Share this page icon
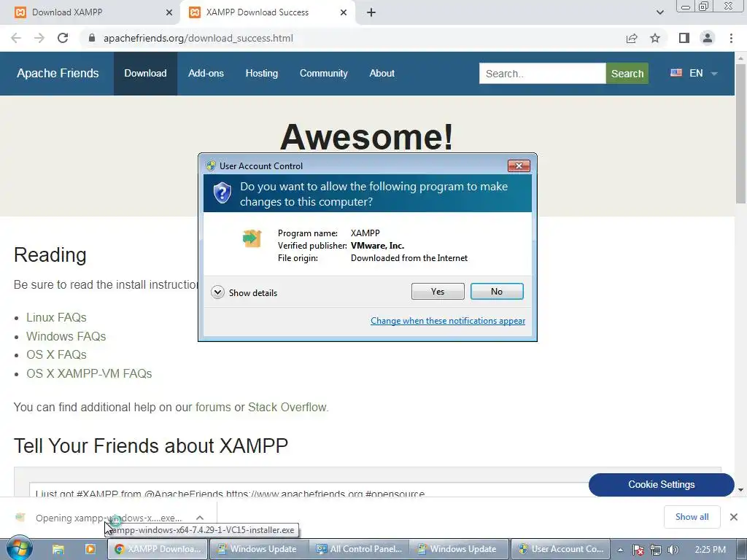This screenshot has height=560, width=747. [x=632, y=38]
